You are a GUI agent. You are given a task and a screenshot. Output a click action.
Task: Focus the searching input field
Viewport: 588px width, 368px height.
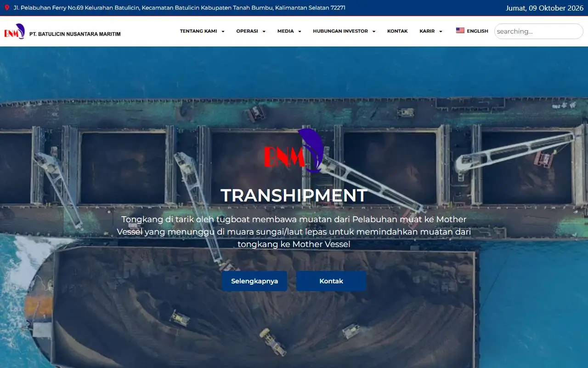point(538,31)
